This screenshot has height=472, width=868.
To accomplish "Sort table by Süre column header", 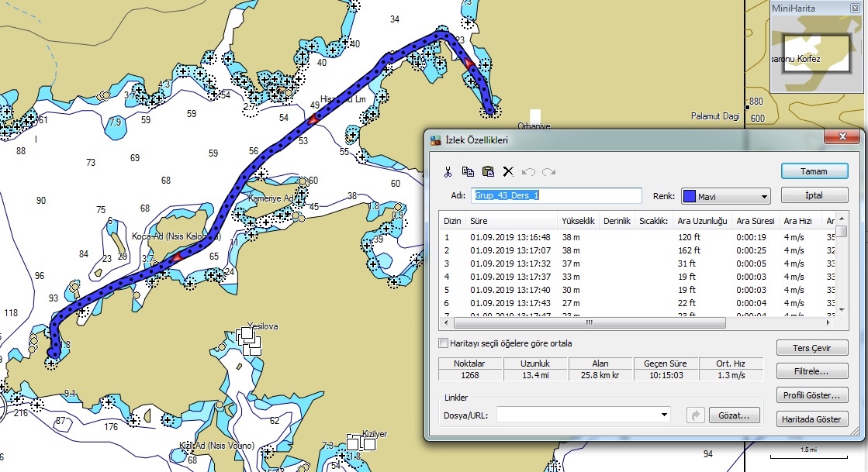I will pos(512,221).
